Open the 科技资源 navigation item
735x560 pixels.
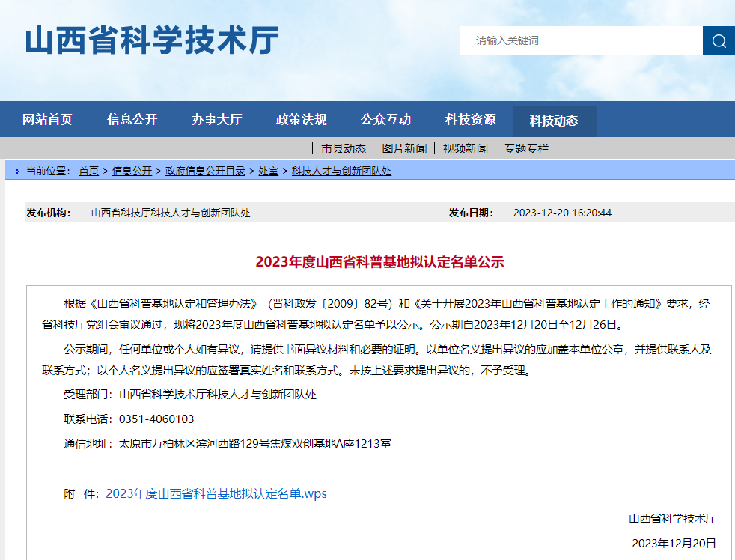coord(470,120)
